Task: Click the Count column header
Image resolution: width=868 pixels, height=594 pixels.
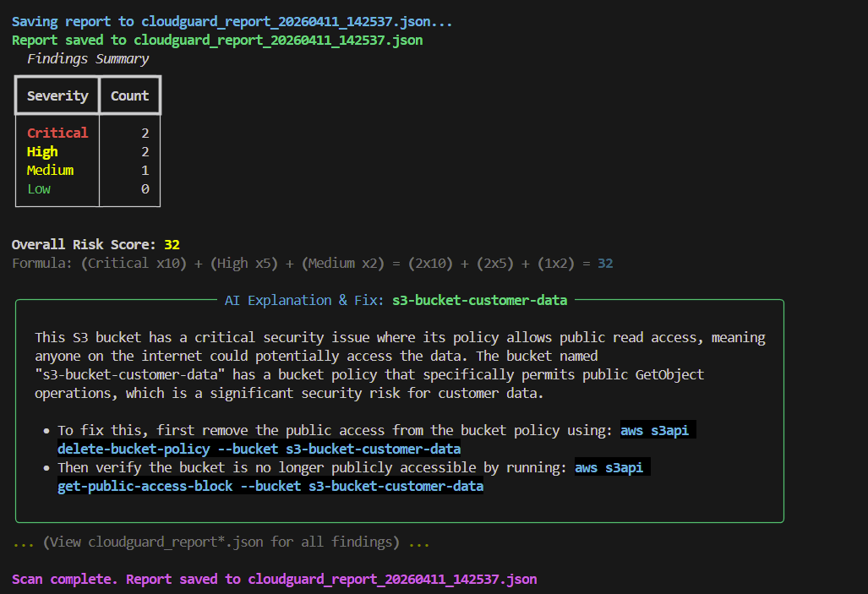Action: pos(129,95)
